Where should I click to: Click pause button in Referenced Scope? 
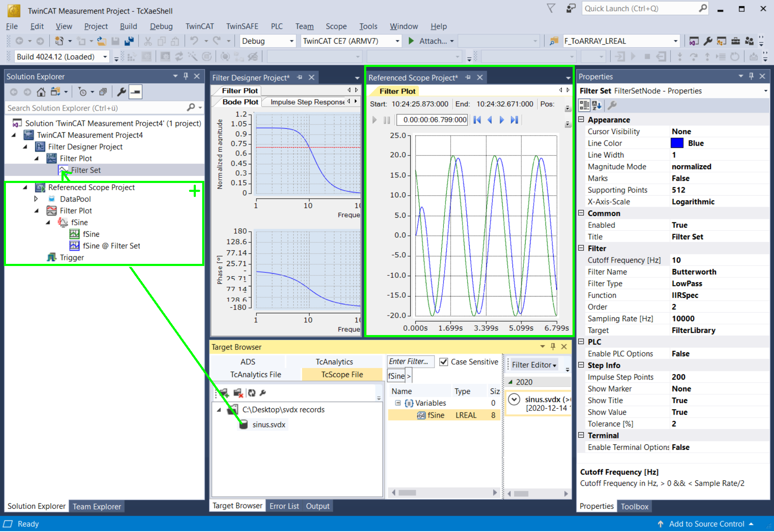tap(387, 120)
